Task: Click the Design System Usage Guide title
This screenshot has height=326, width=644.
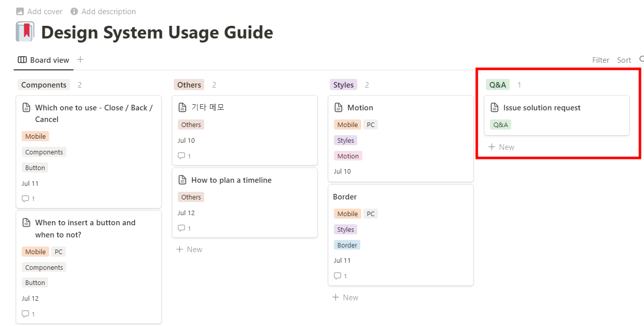Action: pyautogui.click(x=157, y=32)
